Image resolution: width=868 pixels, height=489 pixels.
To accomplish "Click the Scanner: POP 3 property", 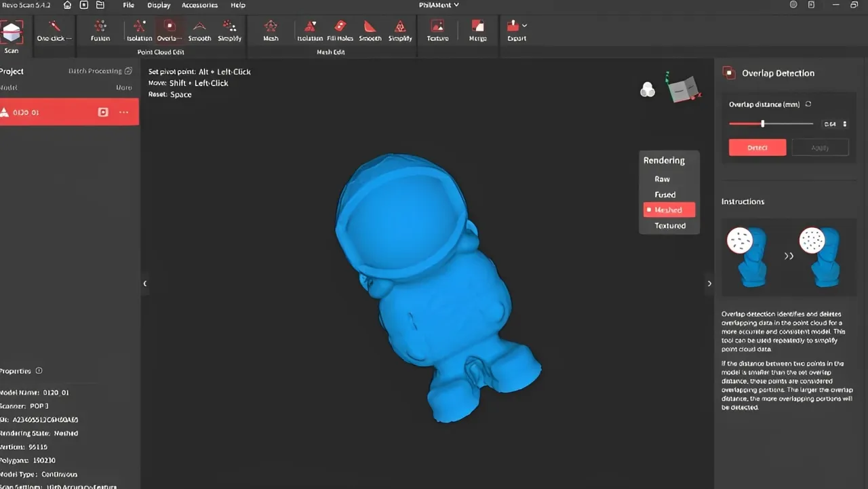I will 26,406.
